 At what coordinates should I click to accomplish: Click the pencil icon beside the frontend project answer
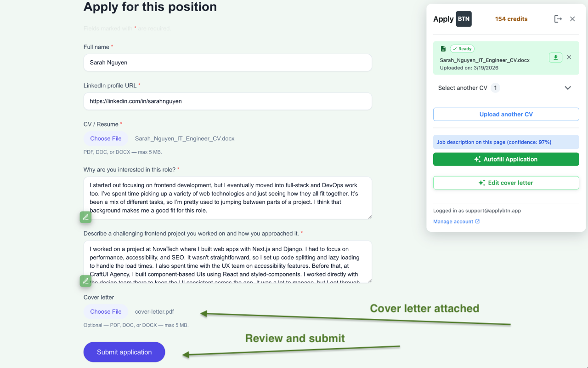(85, 281)
